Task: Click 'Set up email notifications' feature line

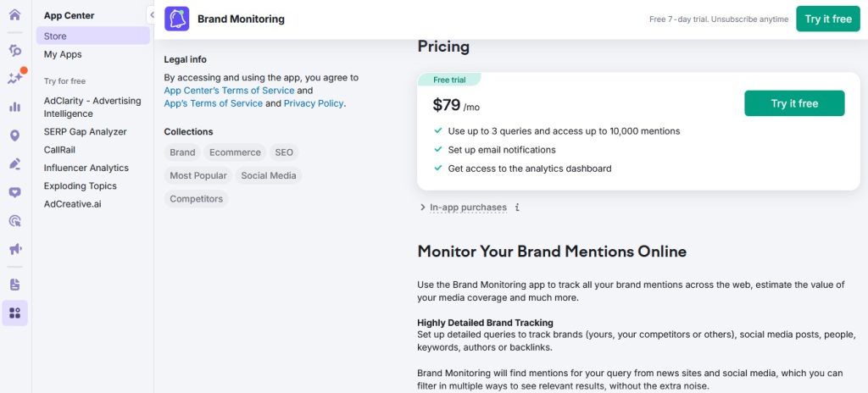Action: tap(502, 150)
